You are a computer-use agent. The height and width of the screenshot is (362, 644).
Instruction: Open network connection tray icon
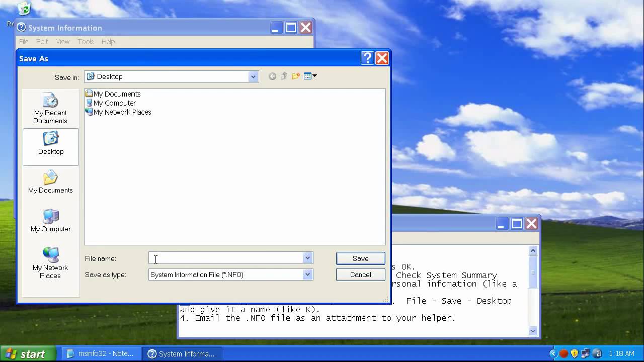586,354
